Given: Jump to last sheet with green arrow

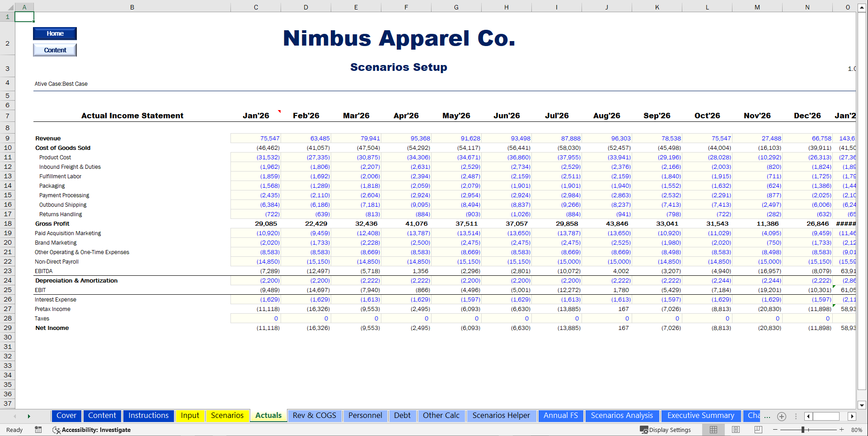Looking at the screenshot, I should coord(28,416).
